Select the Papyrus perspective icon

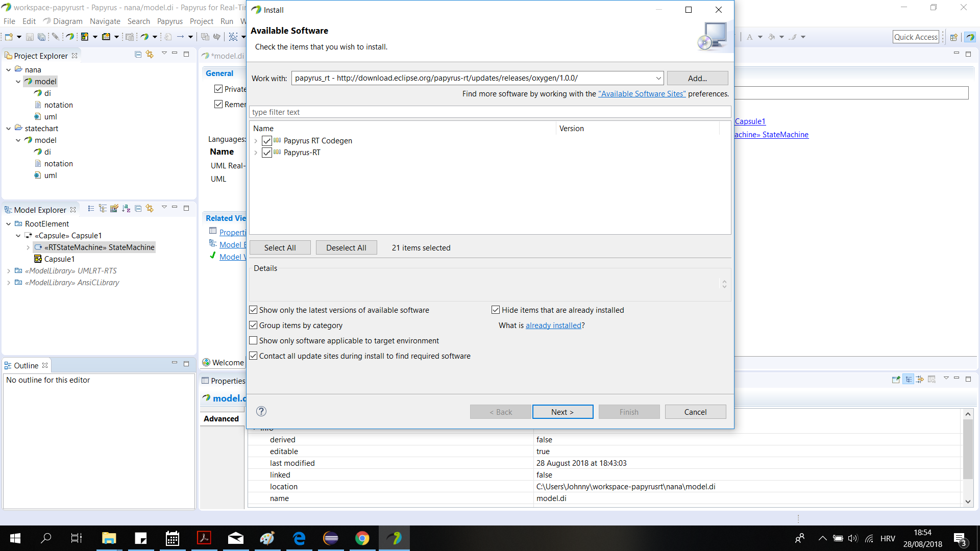(970, 37)
